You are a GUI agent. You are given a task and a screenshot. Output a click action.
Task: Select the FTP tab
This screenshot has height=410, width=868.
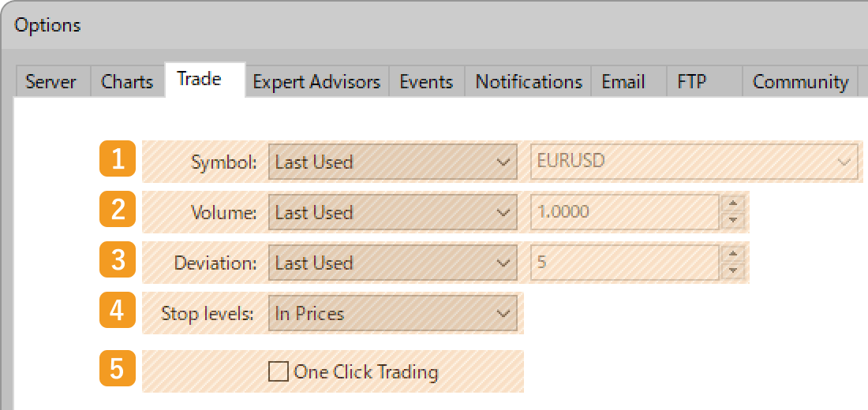pos(692,82)
